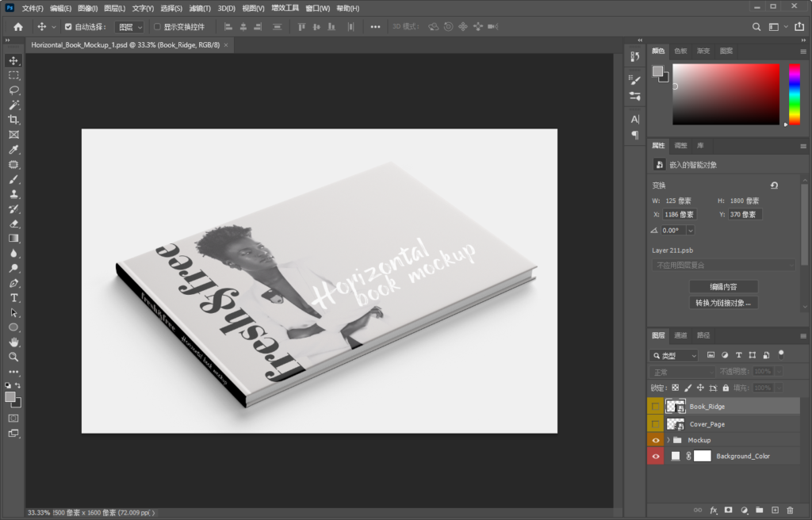Viewport: 812px width, 520px height.
Task: Select the Eraser tool
Action: 13,224
